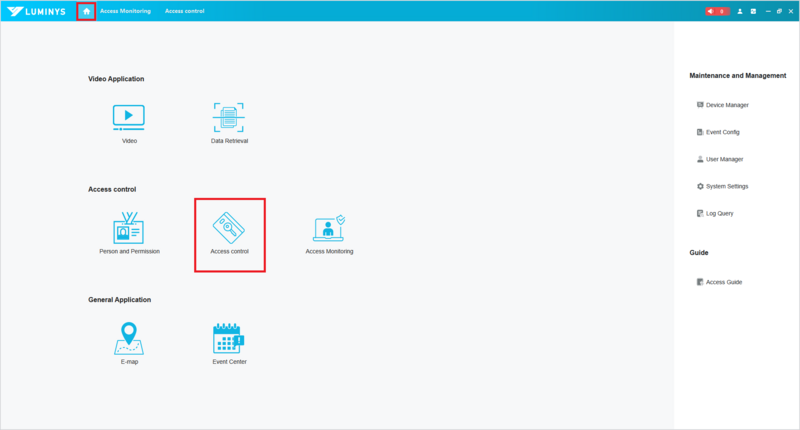The height and width of the screenshot is (430, 800).
Task: Open the Access Guide
Action: coord(723,282)
